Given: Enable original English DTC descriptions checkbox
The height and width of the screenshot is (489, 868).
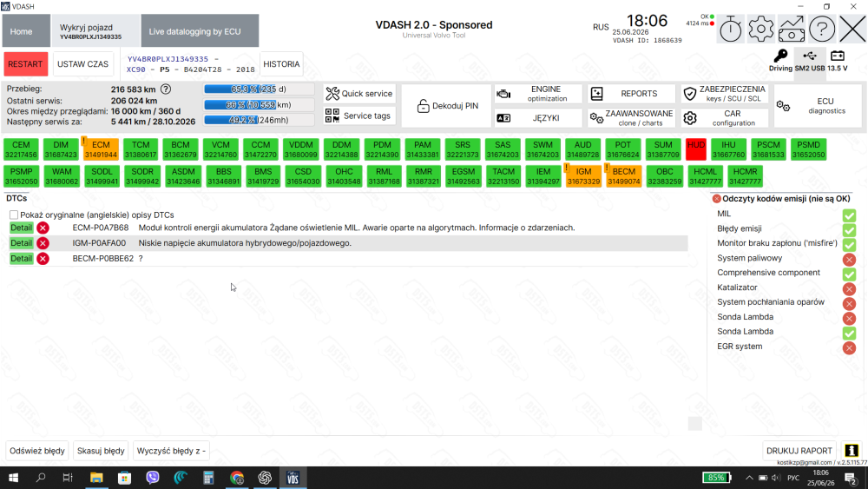Looking at the screenshot, I should (x=14, y=215).
